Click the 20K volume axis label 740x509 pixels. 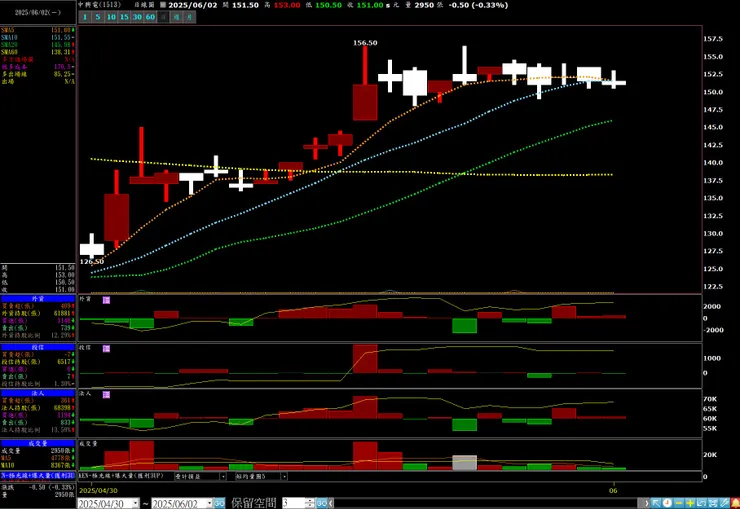(710, 455)
